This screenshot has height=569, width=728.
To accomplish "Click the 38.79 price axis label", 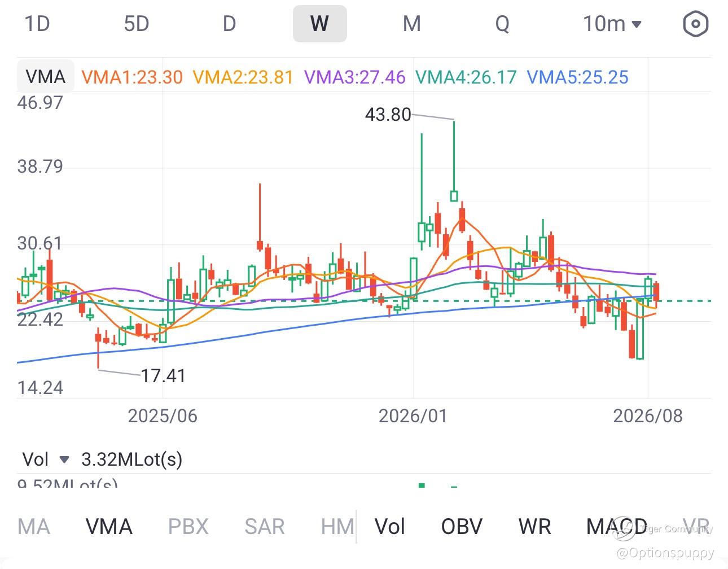I will [x=40, y=167].
